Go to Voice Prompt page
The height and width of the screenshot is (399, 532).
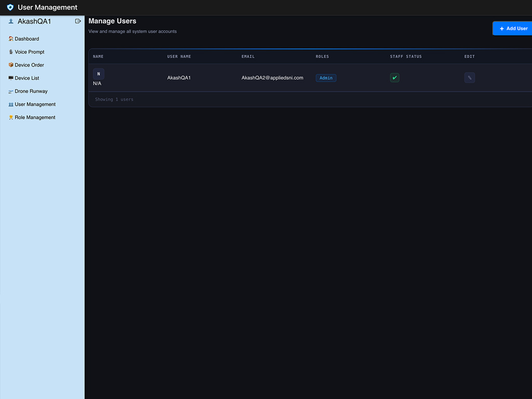click(x=30, y=52)
